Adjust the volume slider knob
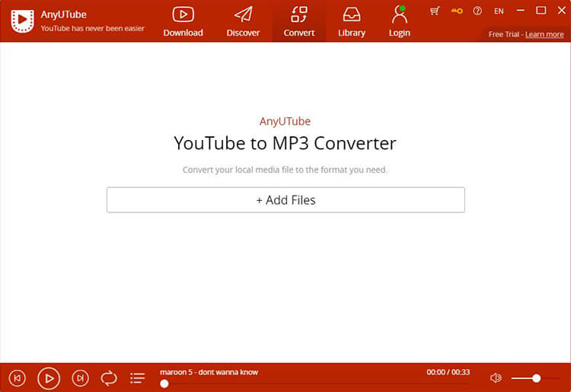This screenshot has width=571, height=392. pyautogui.click(x=536, y=378)
